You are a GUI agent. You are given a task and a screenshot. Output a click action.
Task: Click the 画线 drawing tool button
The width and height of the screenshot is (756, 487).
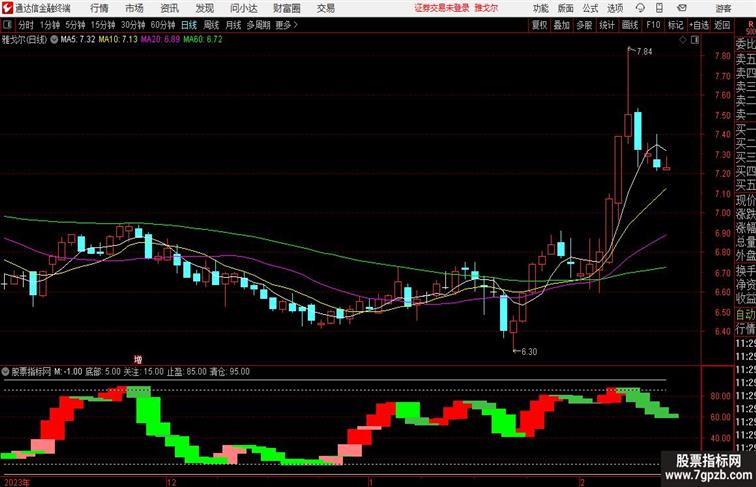coord(630,25)
